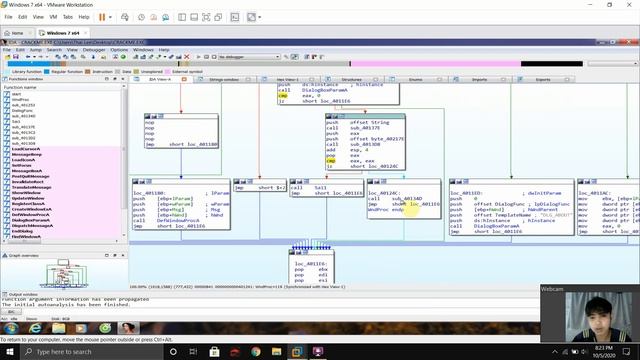
Task: Select IDA View-A tab
Action: pyautogui.click(x=160, y=79)
